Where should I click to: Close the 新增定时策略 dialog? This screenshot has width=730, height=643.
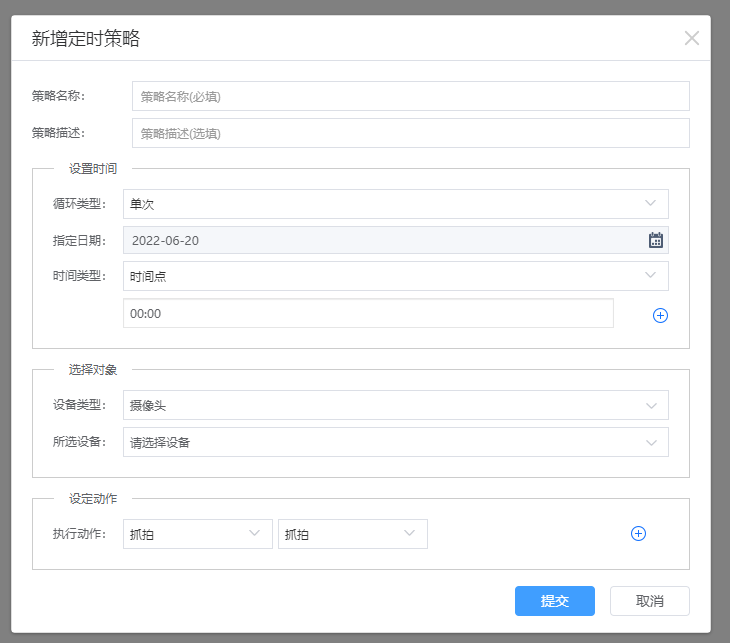click(692, 38)
